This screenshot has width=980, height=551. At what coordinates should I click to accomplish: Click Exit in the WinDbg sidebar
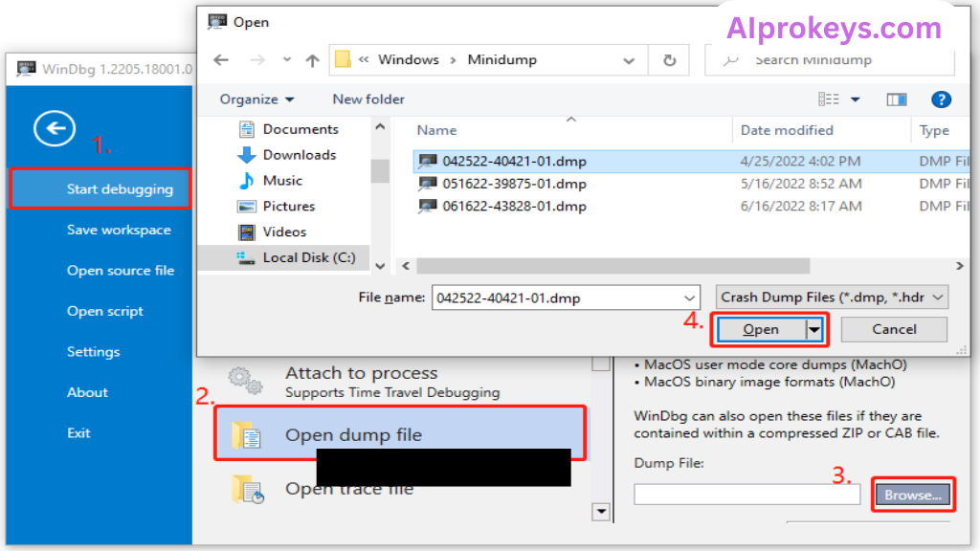[78, 433]
